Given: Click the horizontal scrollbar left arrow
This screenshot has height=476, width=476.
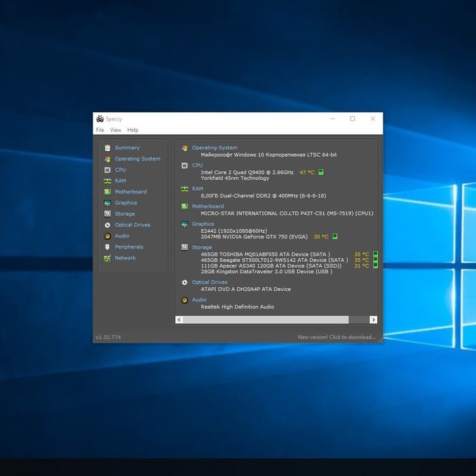Looking at the screenshot, I should pos(179,319).
